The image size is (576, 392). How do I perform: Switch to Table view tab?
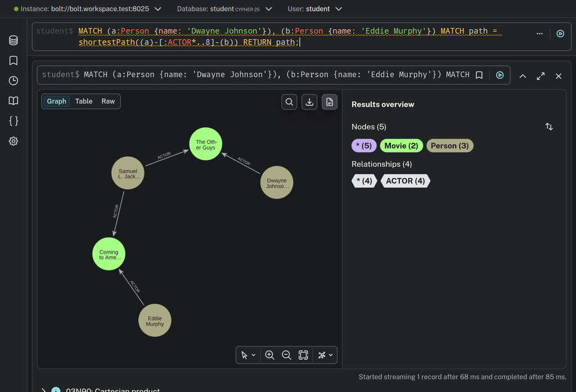tap(84, 101)
